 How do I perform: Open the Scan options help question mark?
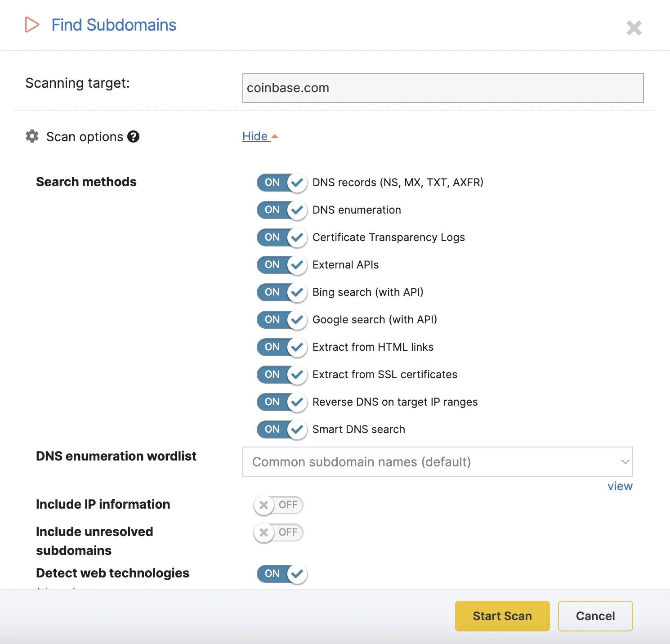pyautogui.click(x=134, y=136)
